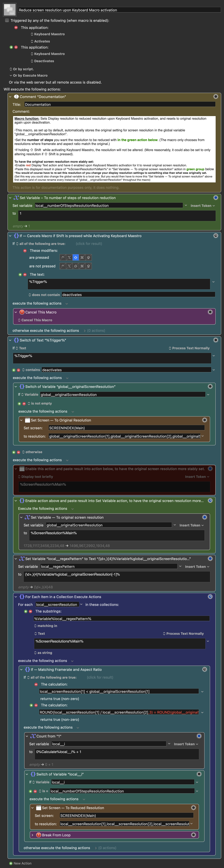Image resolution: width=224 pixels, height=868 pixels.
Task: Open "Display text briefly" popup in disabled action
Action: point(35,477)
